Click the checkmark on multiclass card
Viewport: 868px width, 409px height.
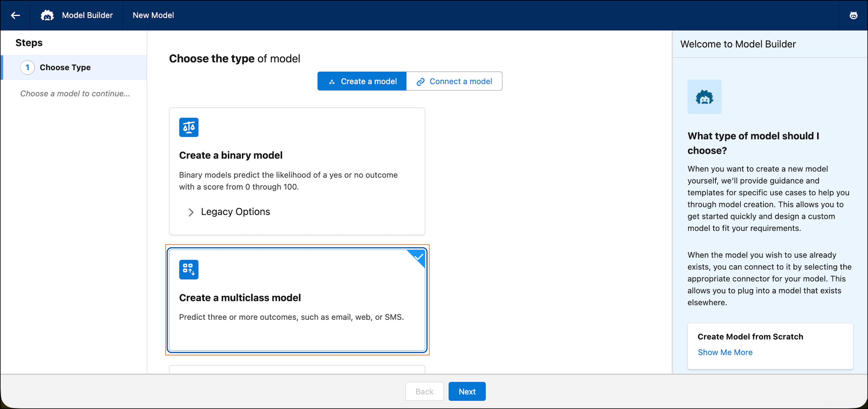point(418,257)
